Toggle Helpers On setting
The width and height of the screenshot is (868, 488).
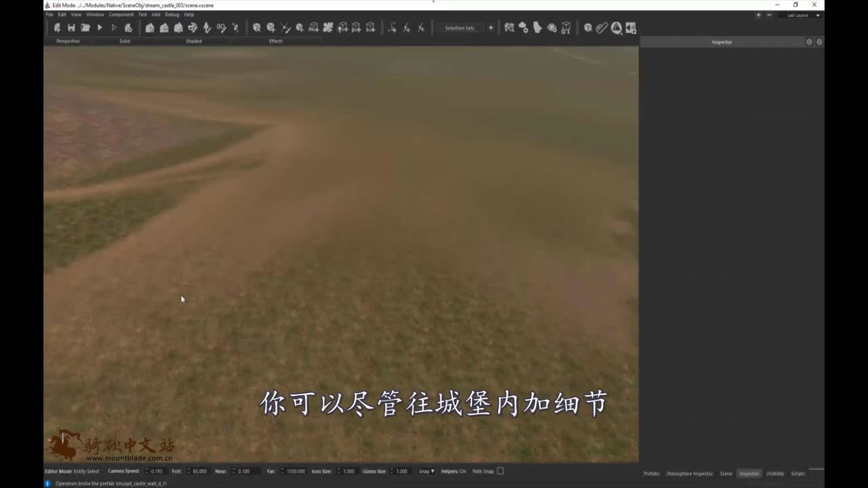tap(454, 471)
